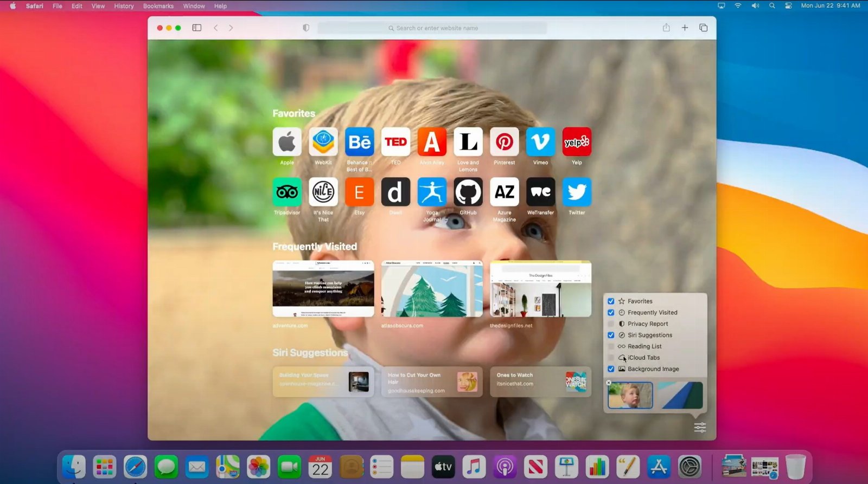Screen dimensions: 868x484
Task: Select the child photo background
Action: pyautogui.click(x=630, y=395)
